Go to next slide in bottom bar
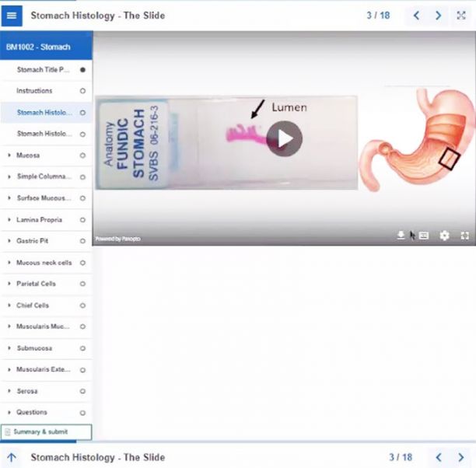Image resolution: width=476 pixels, height=468 pixels. (460, 457)
